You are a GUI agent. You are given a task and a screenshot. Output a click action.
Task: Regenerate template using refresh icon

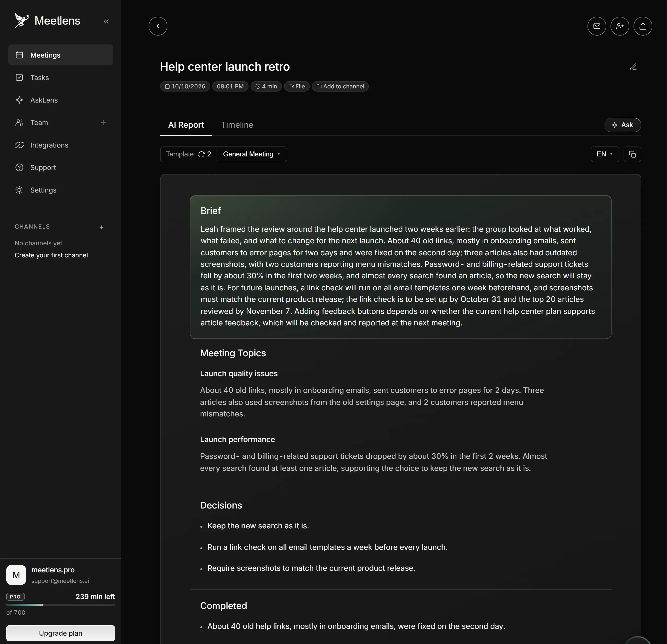pos(201,154)
